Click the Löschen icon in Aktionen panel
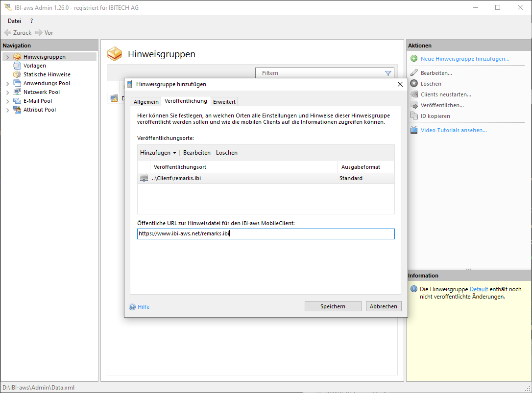Screen dimensions: 532x393 click(413, 84)
